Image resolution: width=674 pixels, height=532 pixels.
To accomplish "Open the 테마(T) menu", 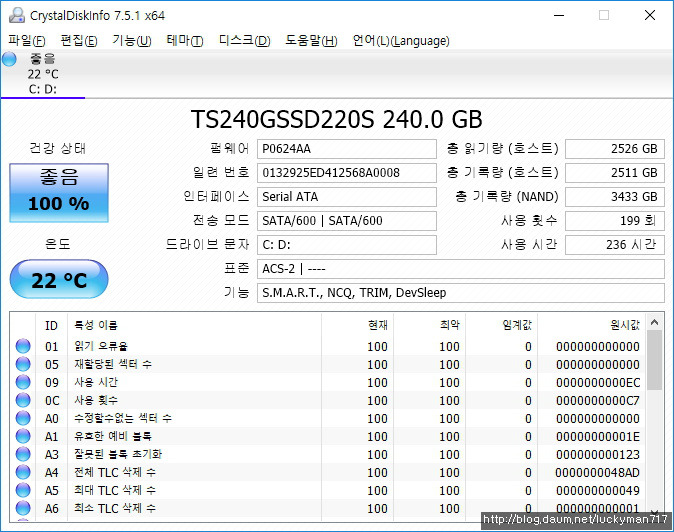I will [185, 41].
